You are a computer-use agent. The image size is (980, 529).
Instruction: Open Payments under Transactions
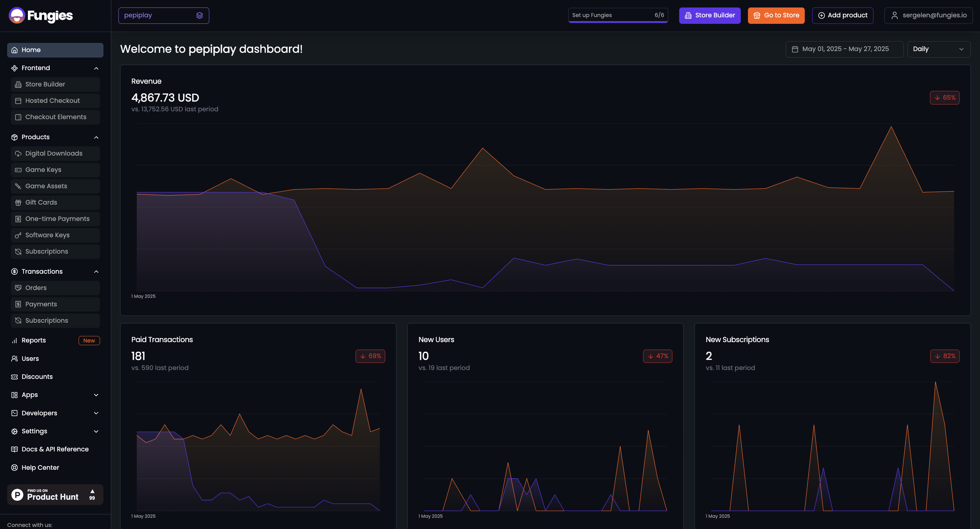55,304
